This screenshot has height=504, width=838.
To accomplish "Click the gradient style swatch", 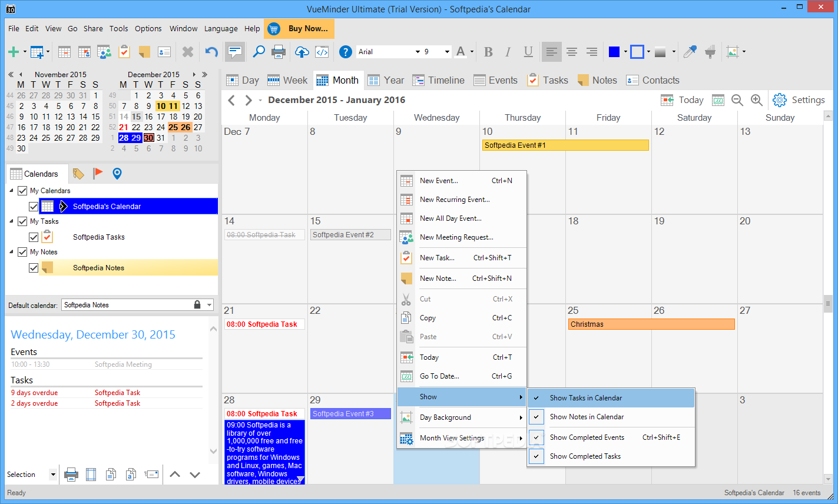I will point(660,52).
